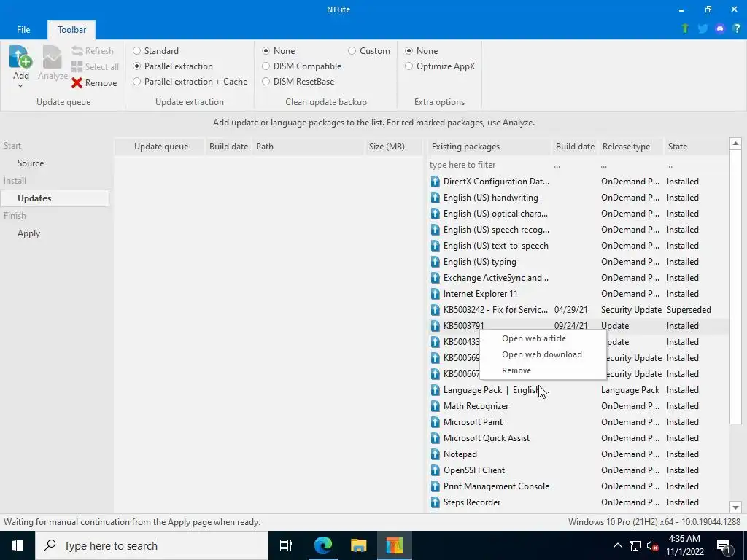Sort by the Existing packages column header
Image resolution: width=747 pixels, height=560 pixels.
click(x=489, y=147)
